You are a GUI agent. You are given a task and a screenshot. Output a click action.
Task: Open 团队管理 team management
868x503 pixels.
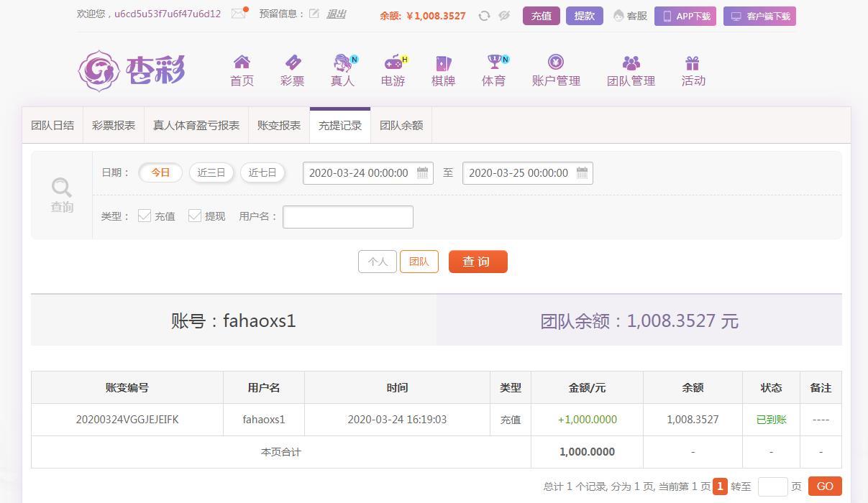tap(630, 70)
